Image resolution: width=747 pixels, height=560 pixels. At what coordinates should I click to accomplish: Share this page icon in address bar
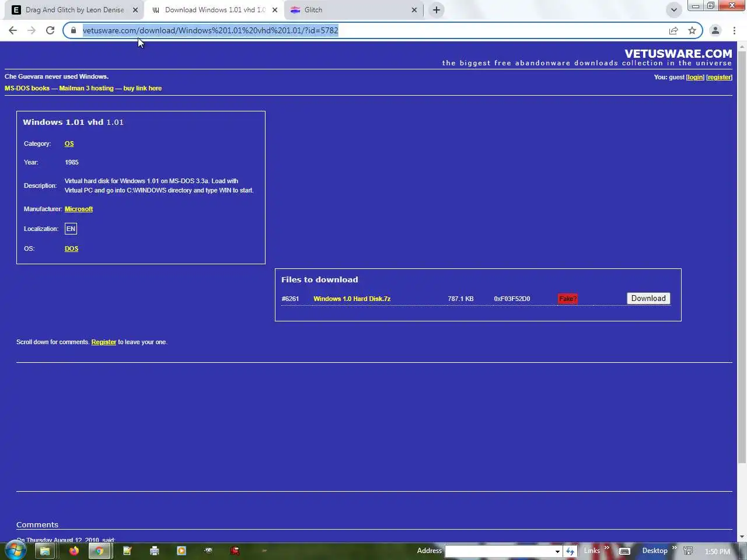pos(673,30)
